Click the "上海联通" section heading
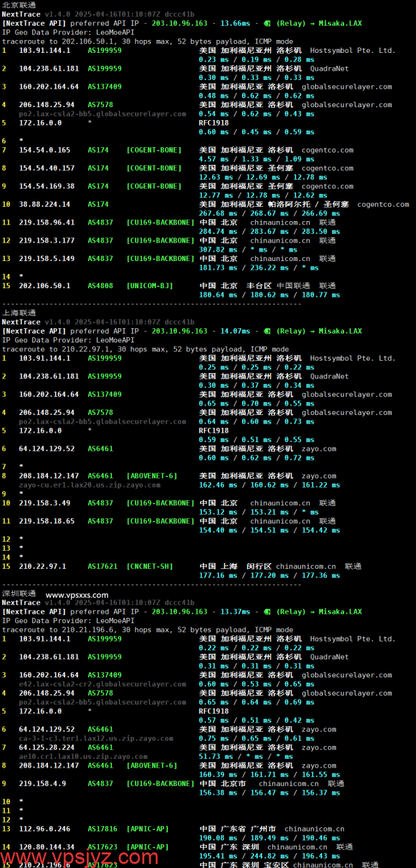The width and height of the screenshot is (416, 868). tap(19, 313)
